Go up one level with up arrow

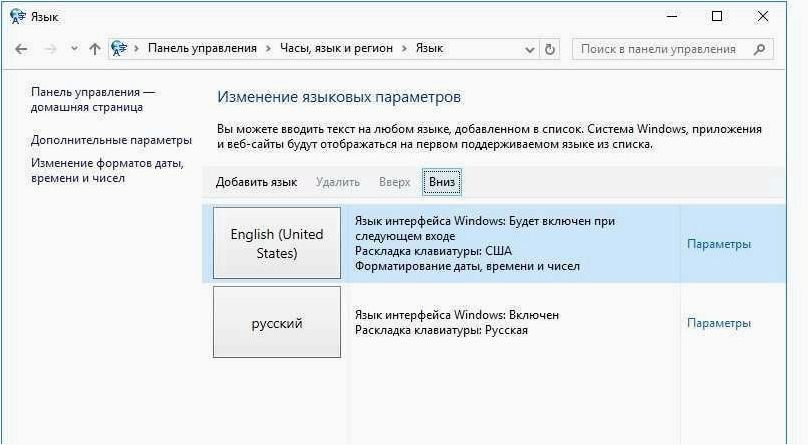94,49
